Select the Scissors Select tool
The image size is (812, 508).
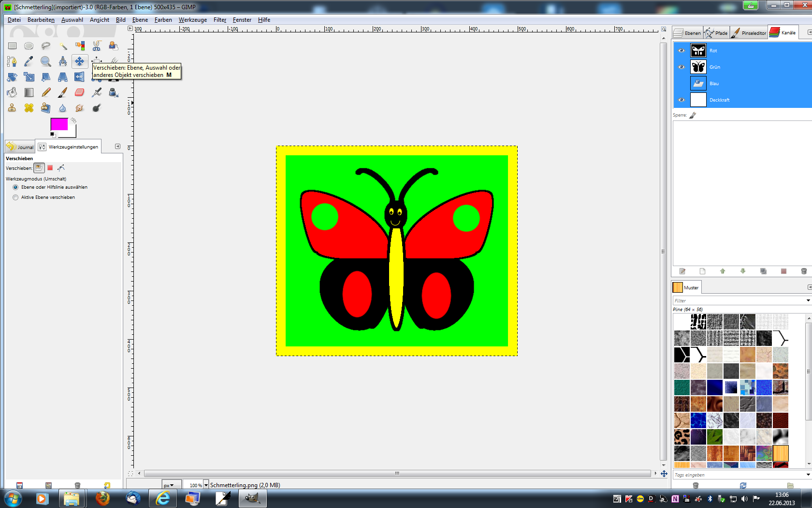point(97,46)
